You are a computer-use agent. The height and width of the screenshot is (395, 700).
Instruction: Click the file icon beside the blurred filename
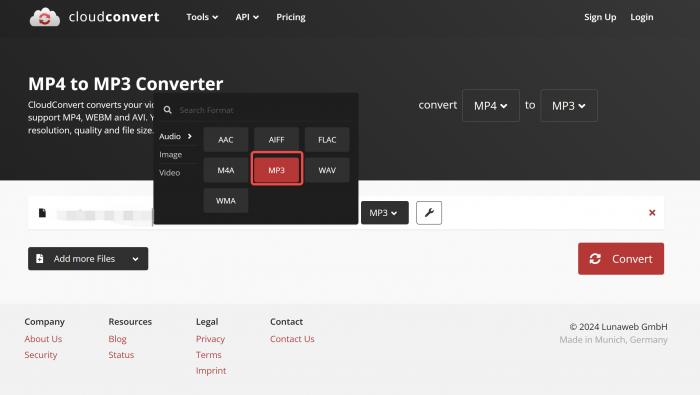(x=42, y=213)
